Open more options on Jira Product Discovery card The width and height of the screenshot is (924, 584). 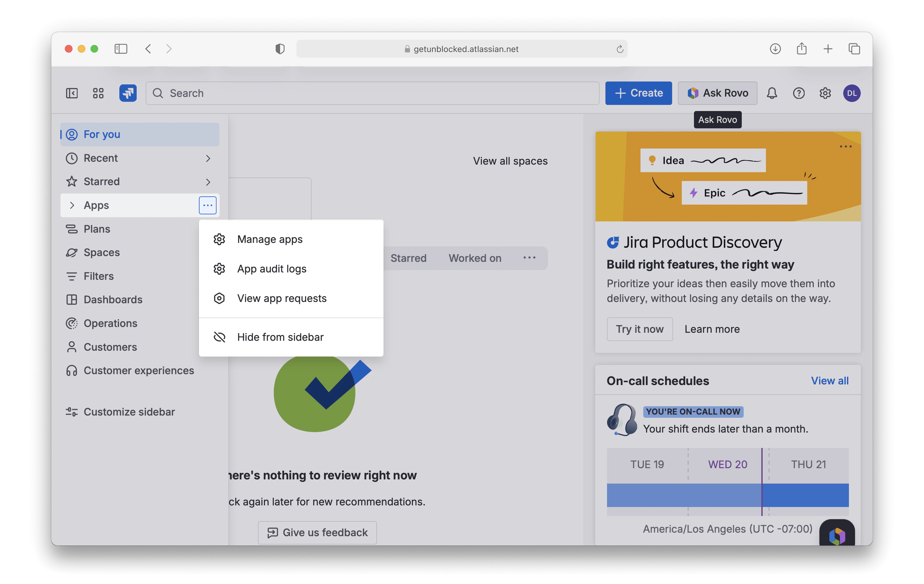point(845,147)
